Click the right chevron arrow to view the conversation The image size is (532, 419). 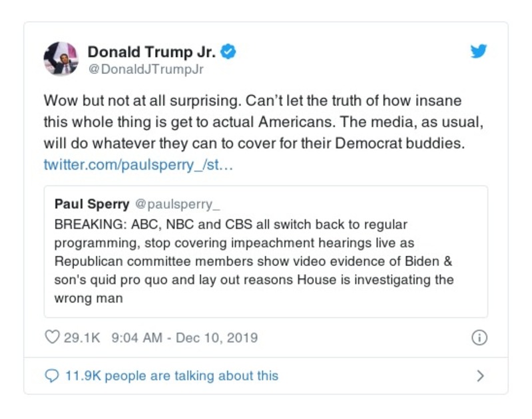point(480,376)
